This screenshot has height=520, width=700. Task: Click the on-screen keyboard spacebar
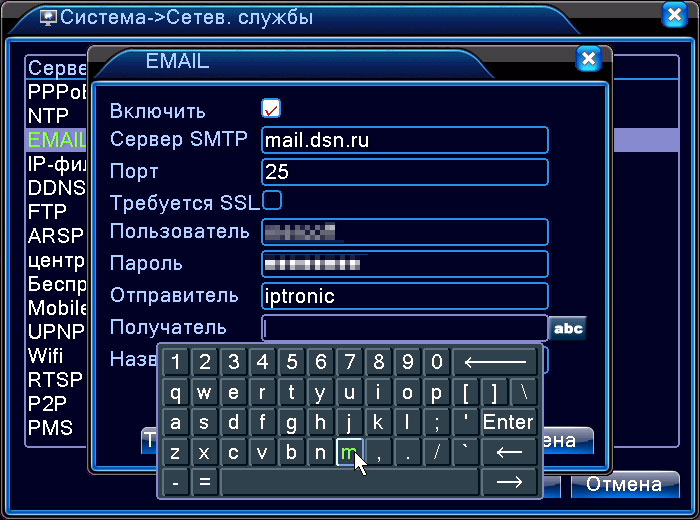pyautogui.click(x=350, y=482)
